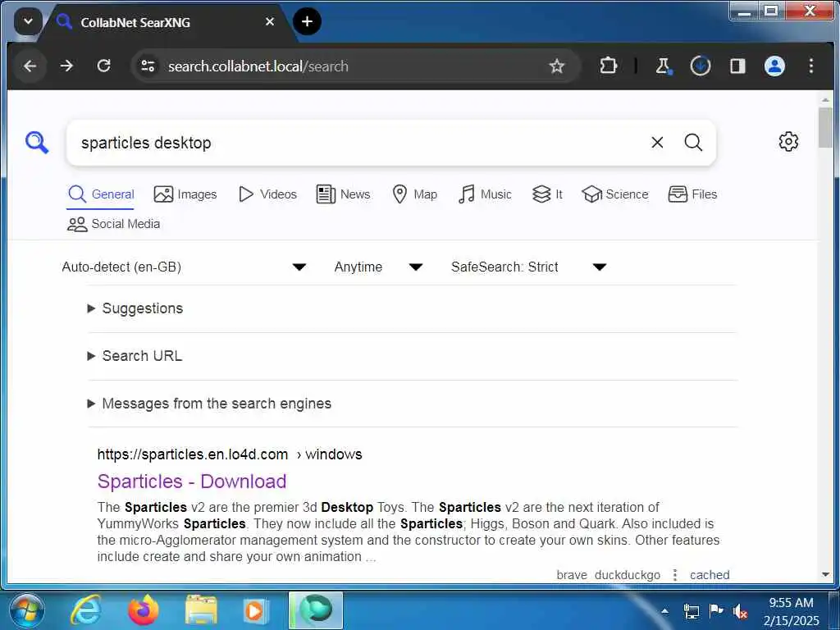Open the cached link of result
The height and width of the screenshot is (630, 840).
point(710,575)
